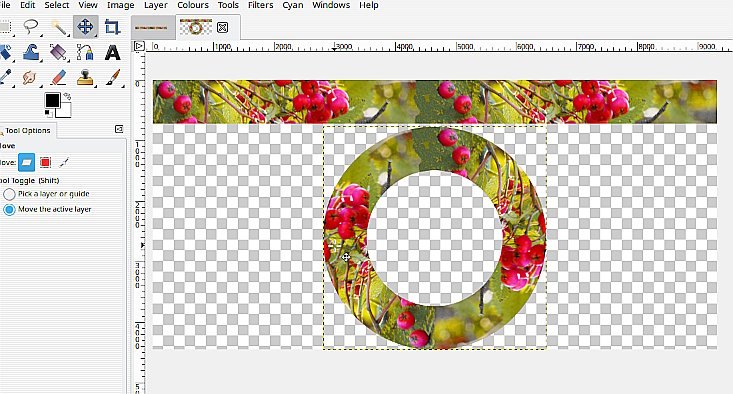
Task: Click the berry strip at canvas top
Action: [x=435, y=102]
